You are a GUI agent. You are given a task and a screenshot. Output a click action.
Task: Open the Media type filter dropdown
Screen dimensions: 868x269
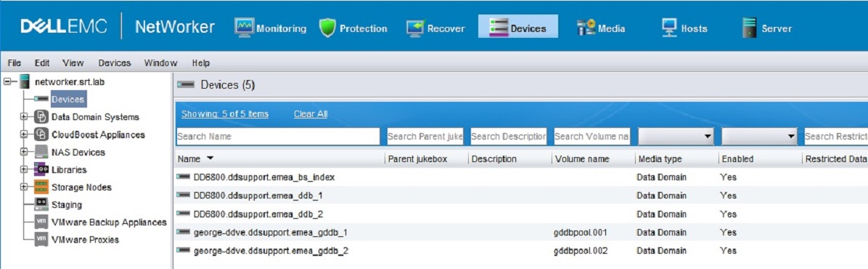pyautogui.click(x=676, y=137)
